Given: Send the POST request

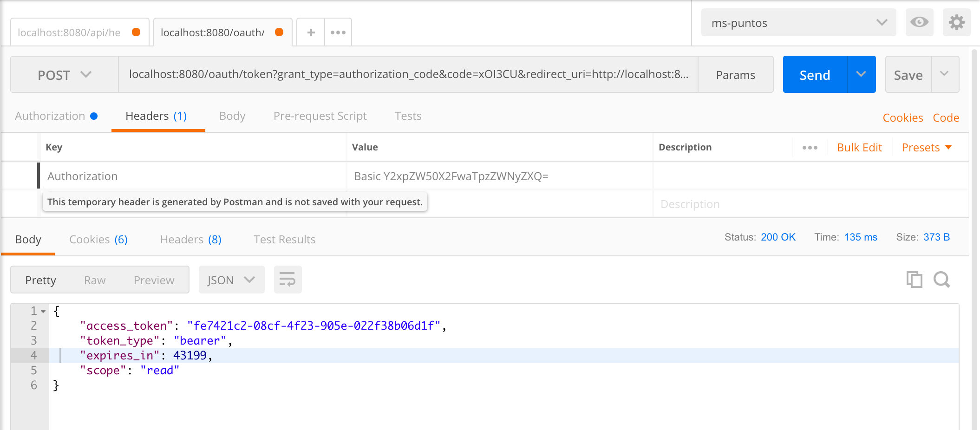Looking at the screenshot, I should click(x=814, y=74).
